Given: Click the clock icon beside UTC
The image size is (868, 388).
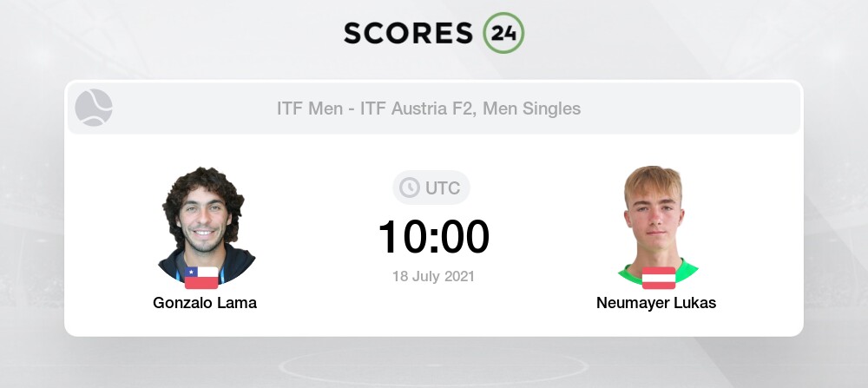Looking at the screenshot, I should pos(409,187).
